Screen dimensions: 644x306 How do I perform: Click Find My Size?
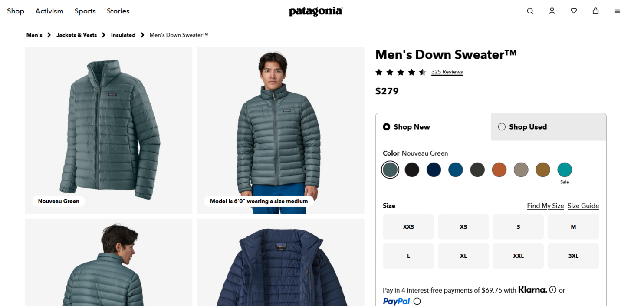[545, 206]
